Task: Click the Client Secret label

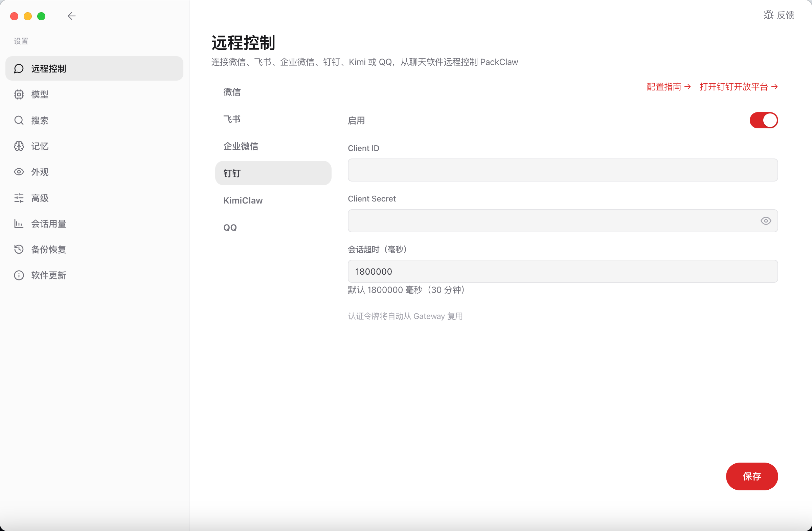Action: (x=371, y=199)
